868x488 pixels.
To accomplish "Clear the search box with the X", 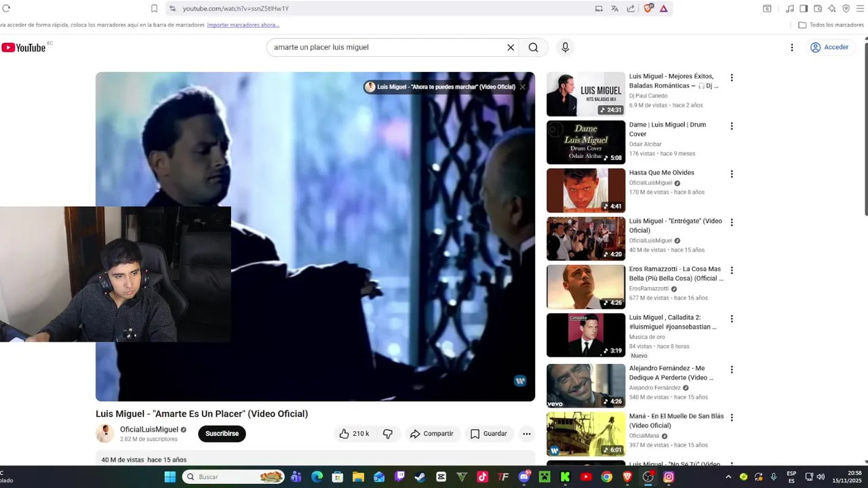I will pyautogui.click(x=511, y=47).
